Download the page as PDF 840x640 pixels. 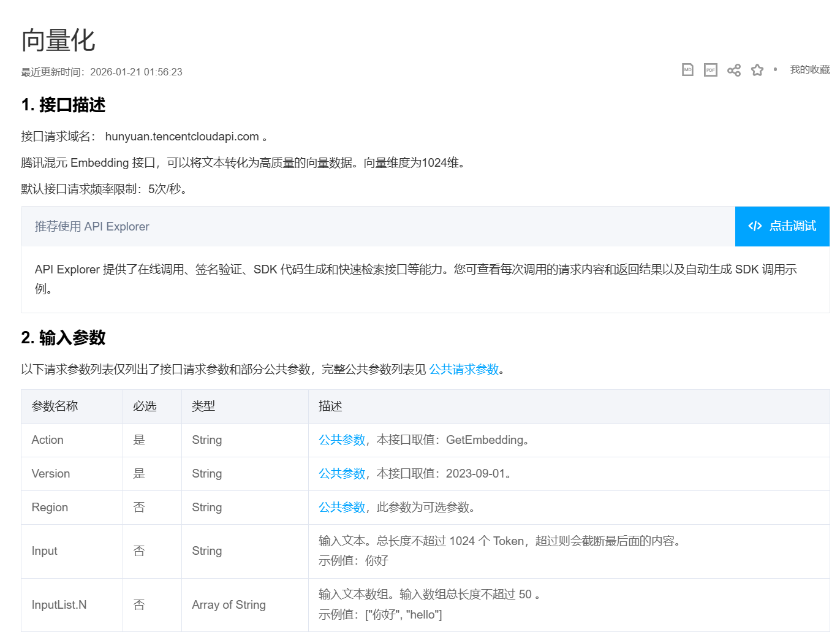pos(711,70)
